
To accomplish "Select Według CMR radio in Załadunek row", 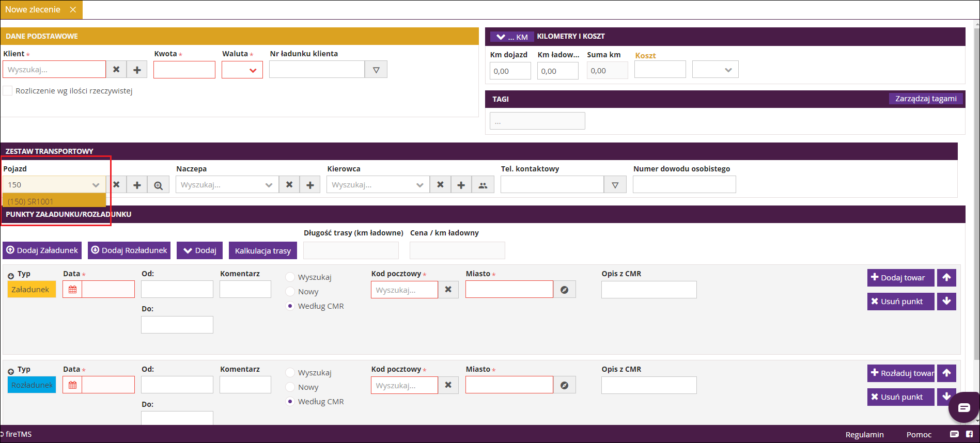I will point(290,306).
